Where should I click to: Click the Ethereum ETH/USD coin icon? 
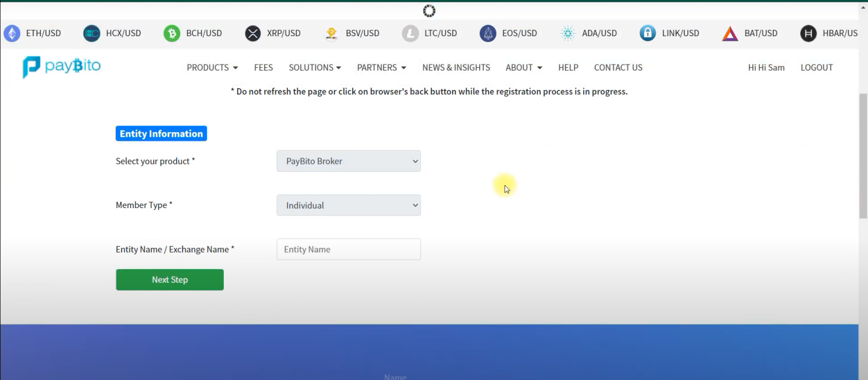pos(12,33)
